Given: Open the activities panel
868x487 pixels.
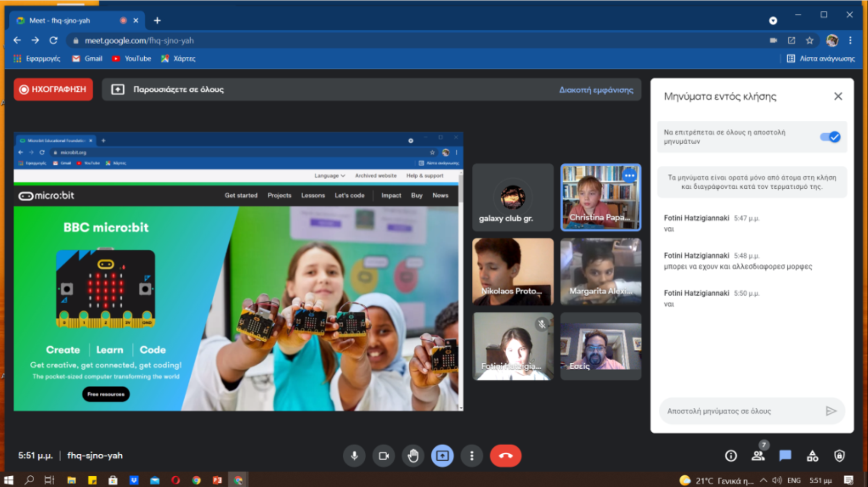Looking at the screenshot, I should 812,456.
